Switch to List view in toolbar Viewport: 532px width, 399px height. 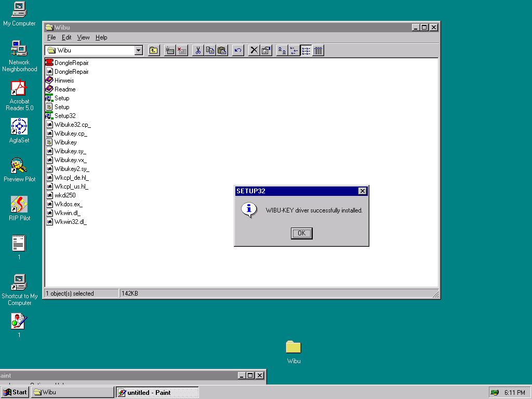[306, 50]
